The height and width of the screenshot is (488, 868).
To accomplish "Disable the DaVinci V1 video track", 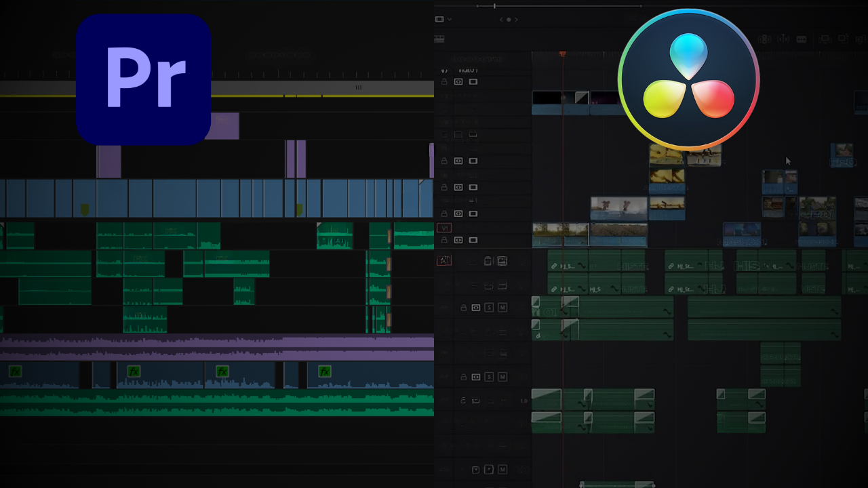I will [473, 240].
